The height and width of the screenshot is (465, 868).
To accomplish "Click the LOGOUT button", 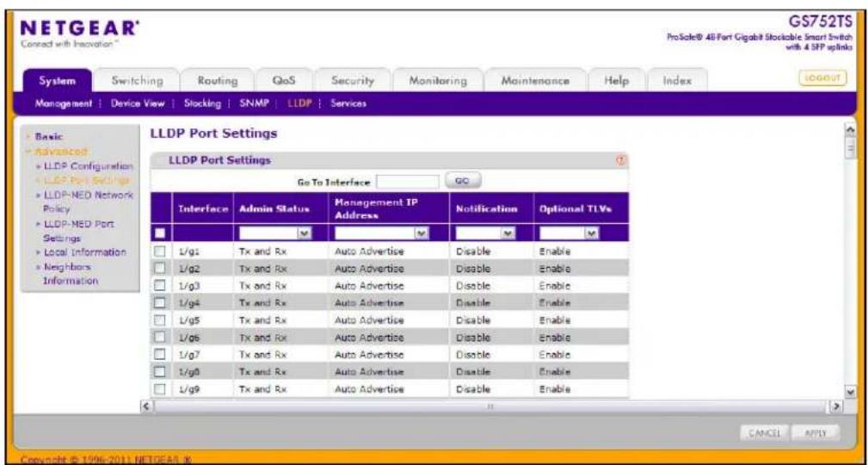I will pos(822,78).
